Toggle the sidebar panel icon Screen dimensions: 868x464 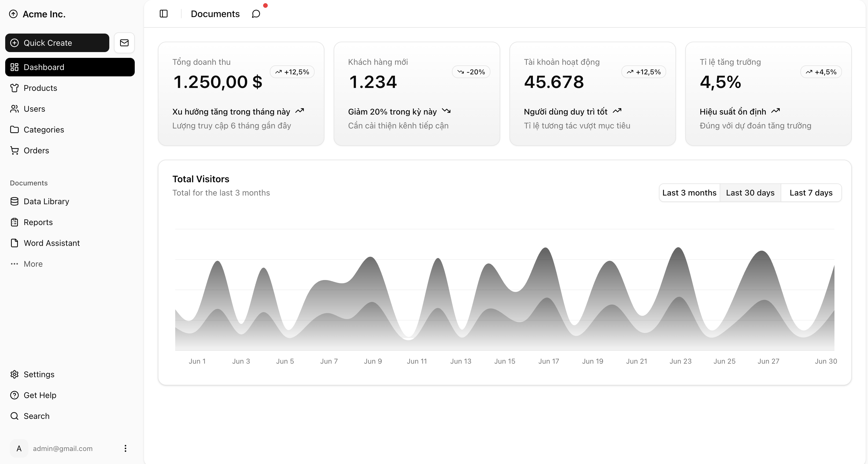[163, 14]
